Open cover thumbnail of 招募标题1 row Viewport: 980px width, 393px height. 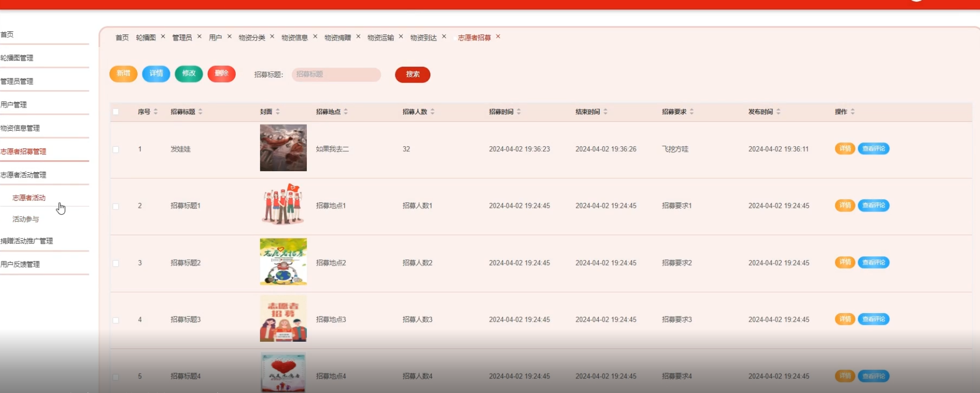click(x=283, y=205)
